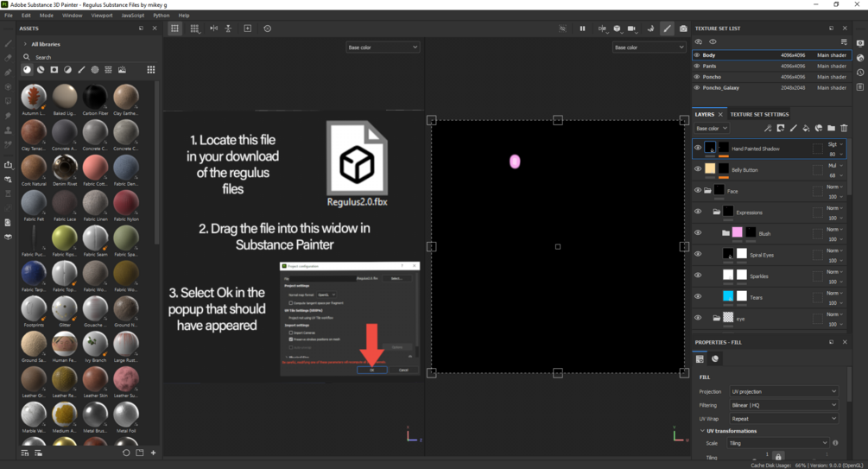The height and width of the screenshot is (469, 868).
Task: Open the export textures icon in left toolbar
Action: pyautogui.click(x=8, y=164)
